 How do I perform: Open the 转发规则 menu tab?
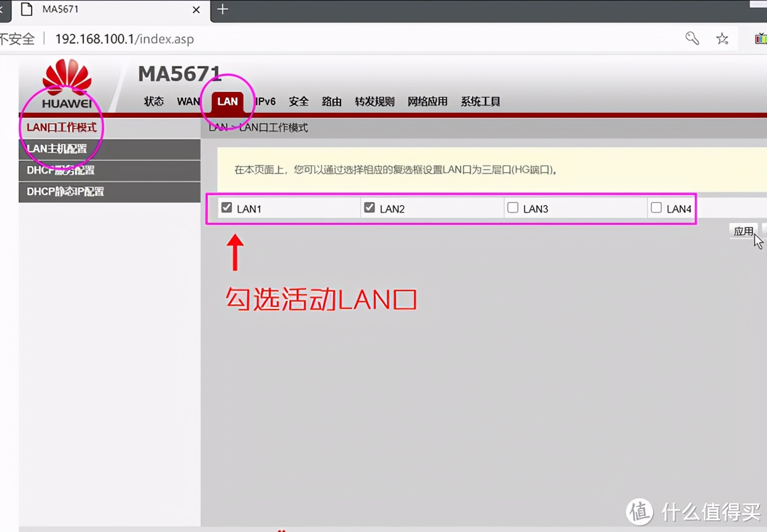coord(374,101)
